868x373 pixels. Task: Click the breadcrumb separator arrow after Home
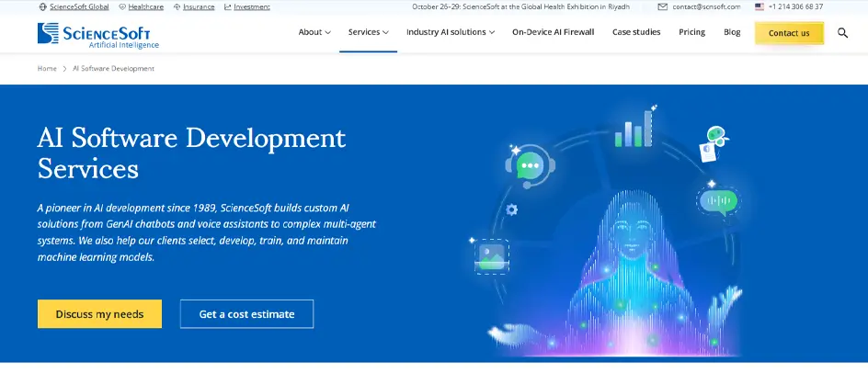pyautogui.click(x=64, y=69)
